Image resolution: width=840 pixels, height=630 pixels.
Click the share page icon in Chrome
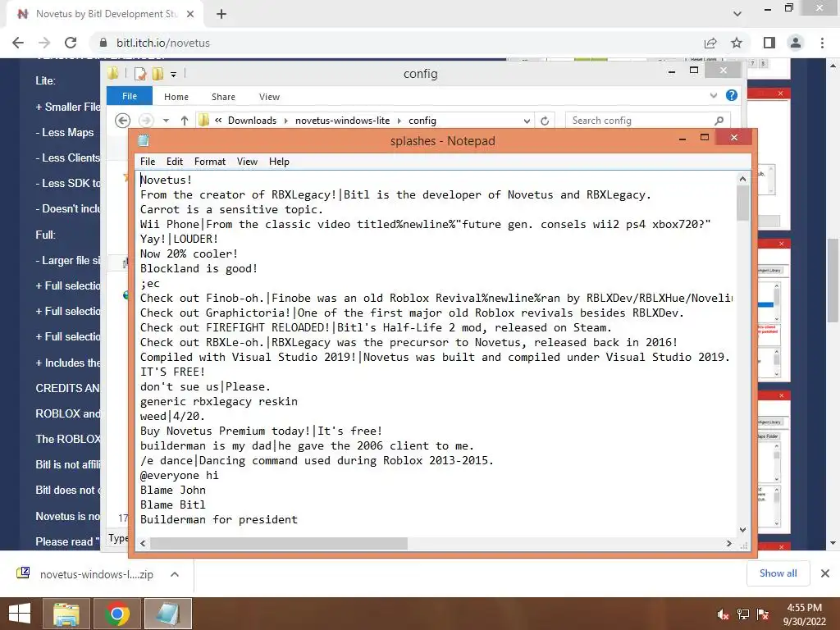710,43
